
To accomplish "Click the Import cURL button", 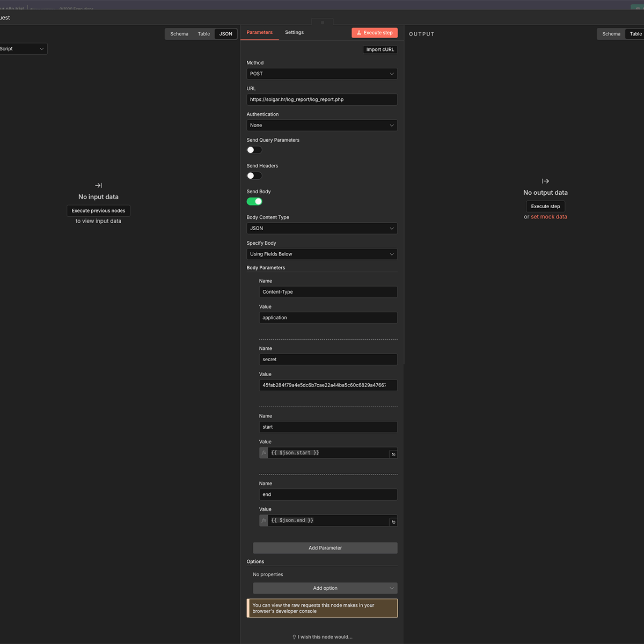I will tap(380, 49).
